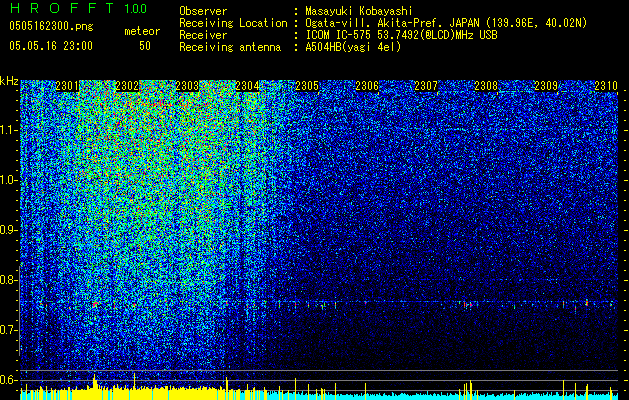Click the version number 1.0.0
This screenshot has height=400, width=629.
click(135, 9)
